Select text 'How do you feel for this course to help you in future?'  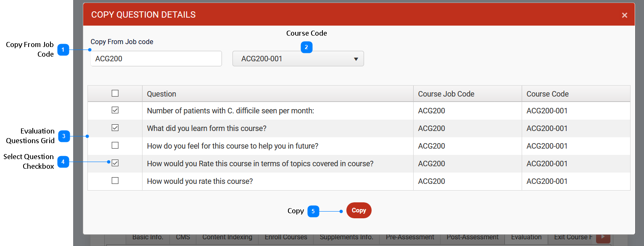(232, 146)
